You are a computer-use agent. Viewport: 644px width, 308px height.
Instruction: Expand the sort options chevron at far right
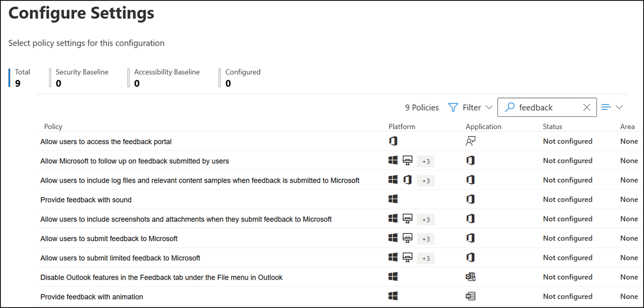(x=619, y=107)
